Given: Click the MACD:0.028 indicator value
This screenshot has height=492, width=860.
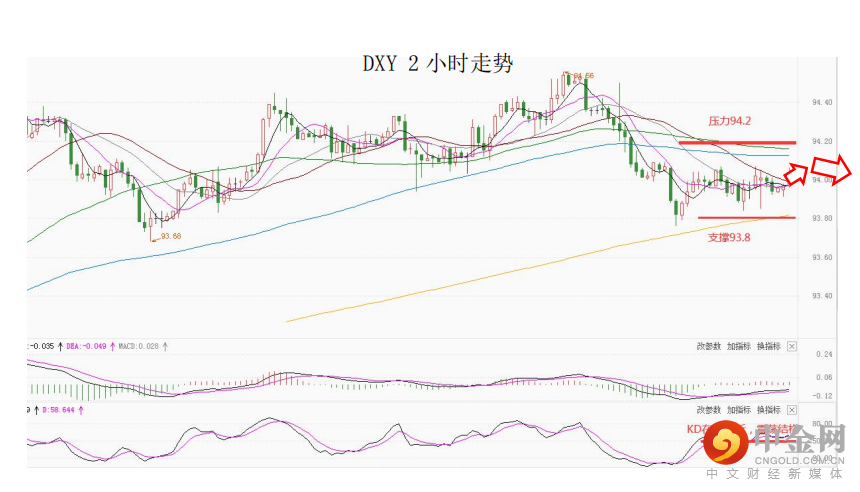Looking at the screenshot, I should pyautogui.click(x=138, y=346).
